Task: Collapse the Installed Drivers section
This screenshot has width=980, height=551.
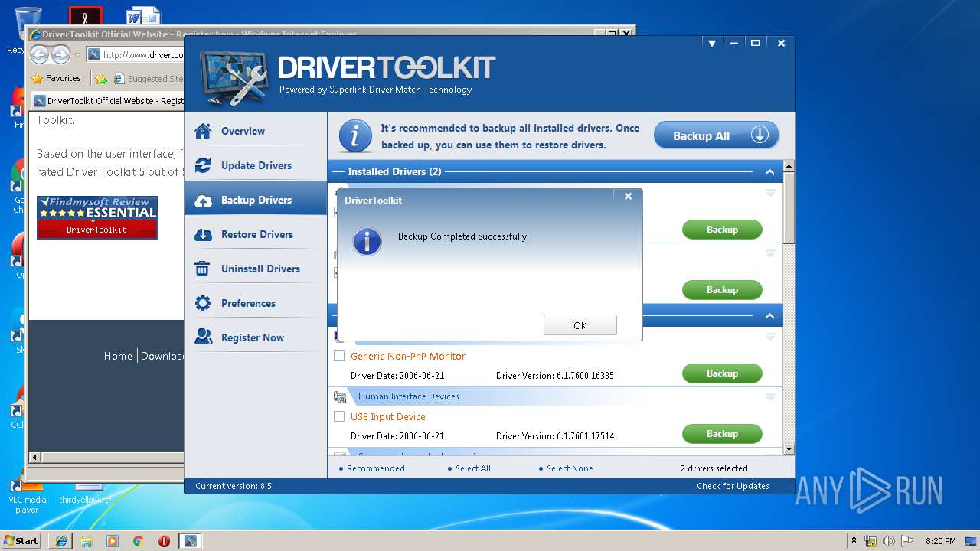Action: click(769, 172)
